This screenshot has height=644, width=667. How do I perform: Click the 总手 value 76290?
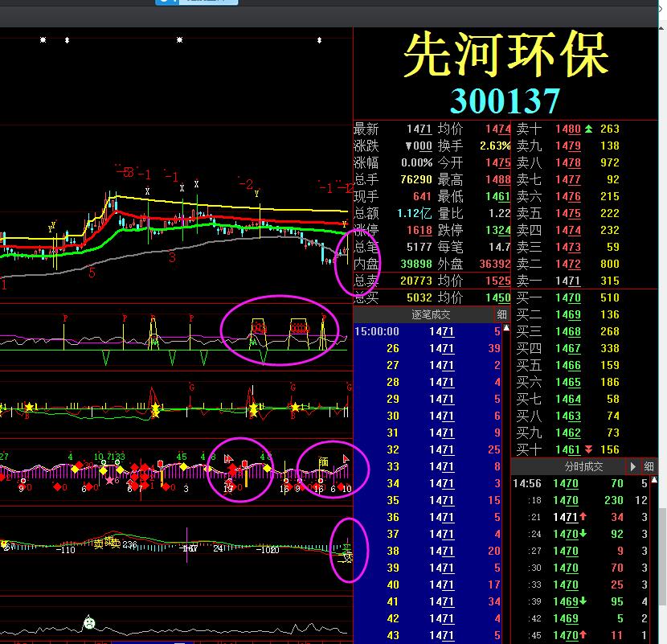pos(416,179)
